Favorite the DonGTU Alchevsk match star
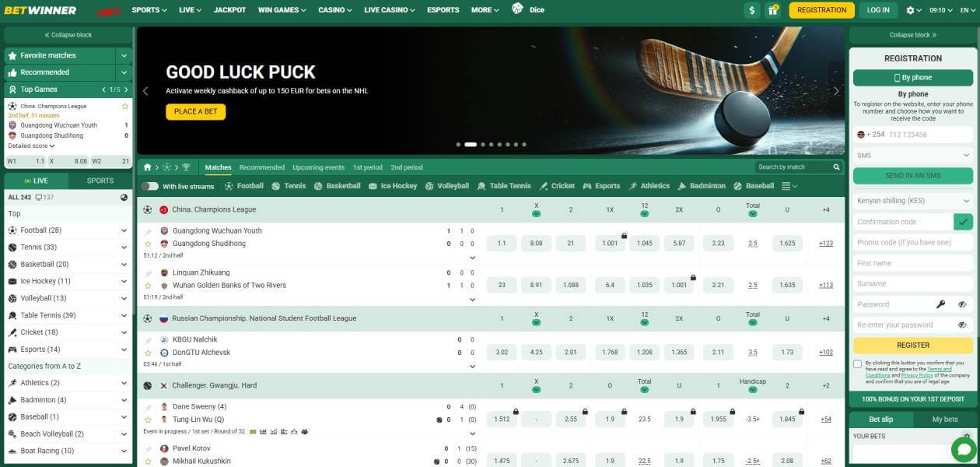The image size is (980, 467). point(148,353)
